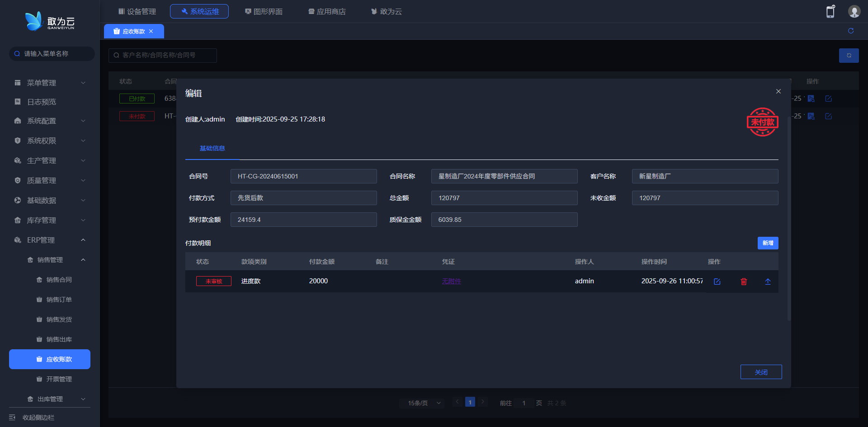The width and height of the screenshot is (868, 427).
Task: Switch to 设备管理 top navigation tab
Action: point(137,11)
